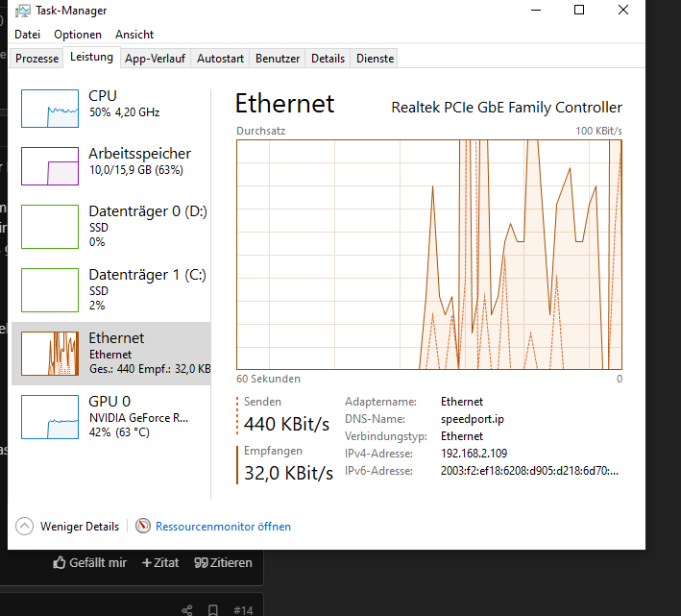Open the Details tab
This screenshot has width=681, height=616.
pos(328,59)
